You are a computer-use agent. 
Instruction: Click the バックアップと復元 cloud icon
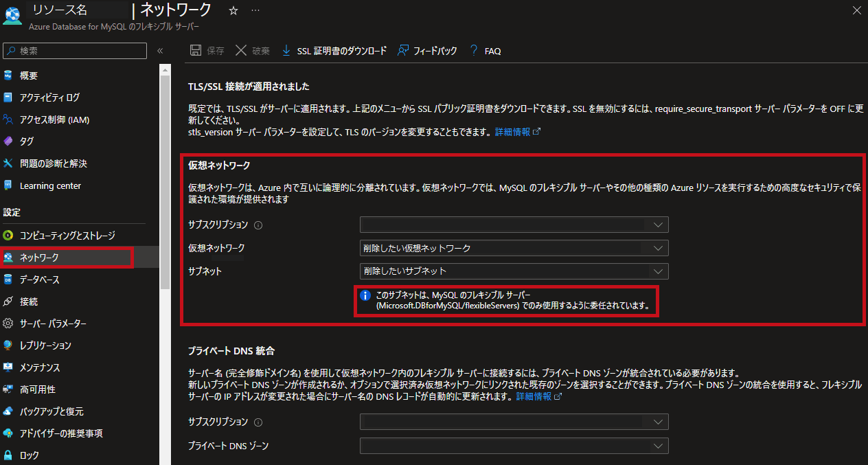coord(8,411)
